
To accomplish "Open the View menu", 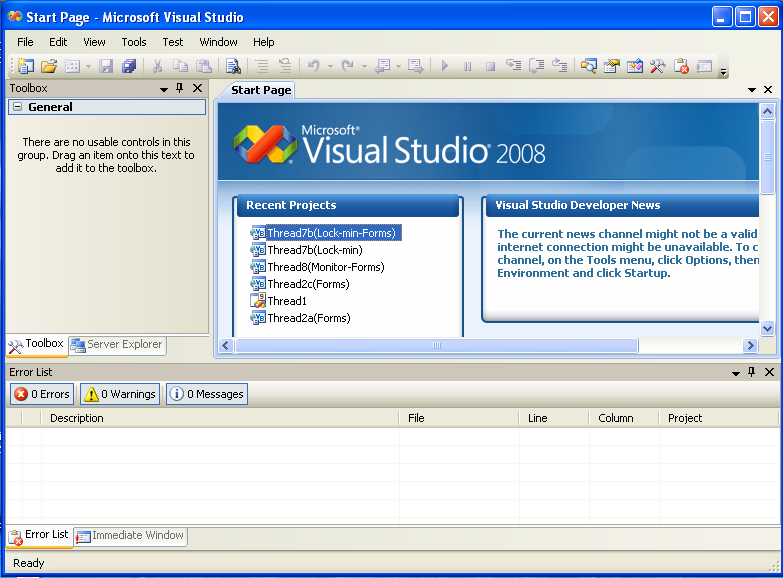I will tap(94, 42).
